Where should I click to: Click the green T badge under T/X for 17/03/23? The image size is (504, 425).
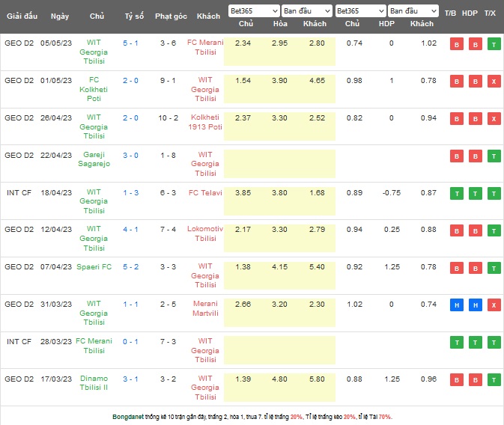coord(494,380)
